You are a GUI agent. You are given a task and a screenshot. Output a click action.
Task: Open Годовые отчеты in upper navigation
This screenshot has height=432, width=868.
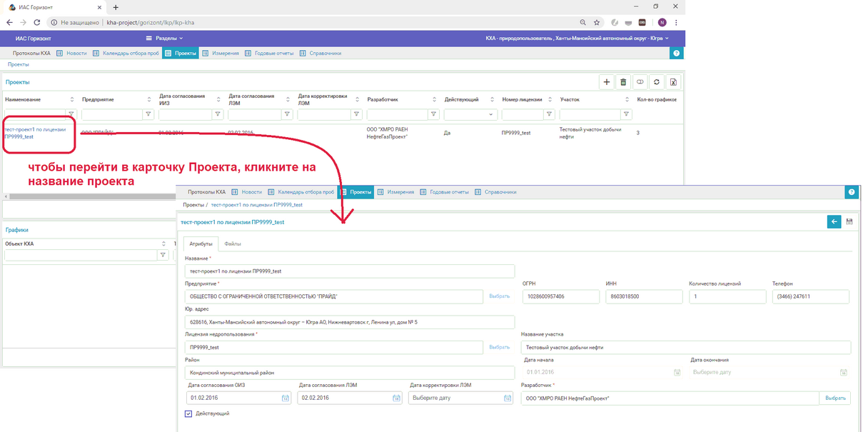pyautogui.click(x=271, y=53)
